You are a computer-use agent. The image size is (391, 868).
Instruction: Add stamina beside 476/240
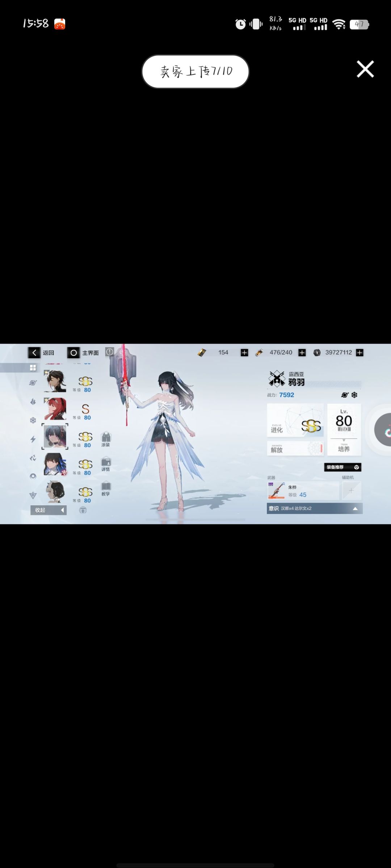click(302, 353)
